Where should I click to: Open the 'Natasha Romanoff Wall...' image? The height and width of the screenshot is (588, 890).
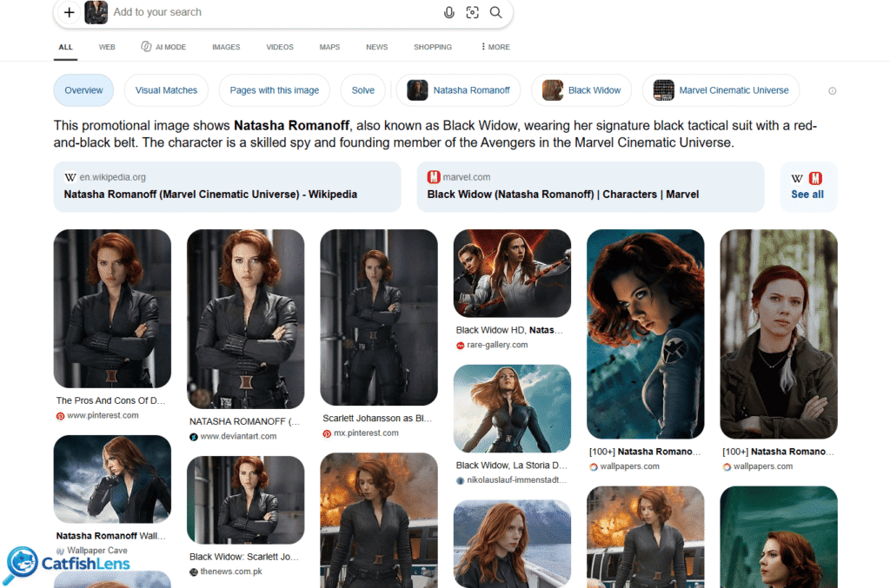click(112, 479)
